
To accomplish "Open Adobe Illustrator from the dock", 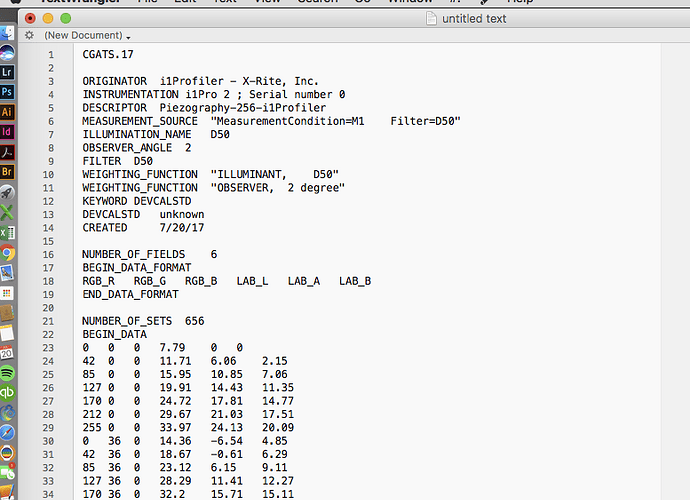I will pyautogui.click(x=7, y=112).
